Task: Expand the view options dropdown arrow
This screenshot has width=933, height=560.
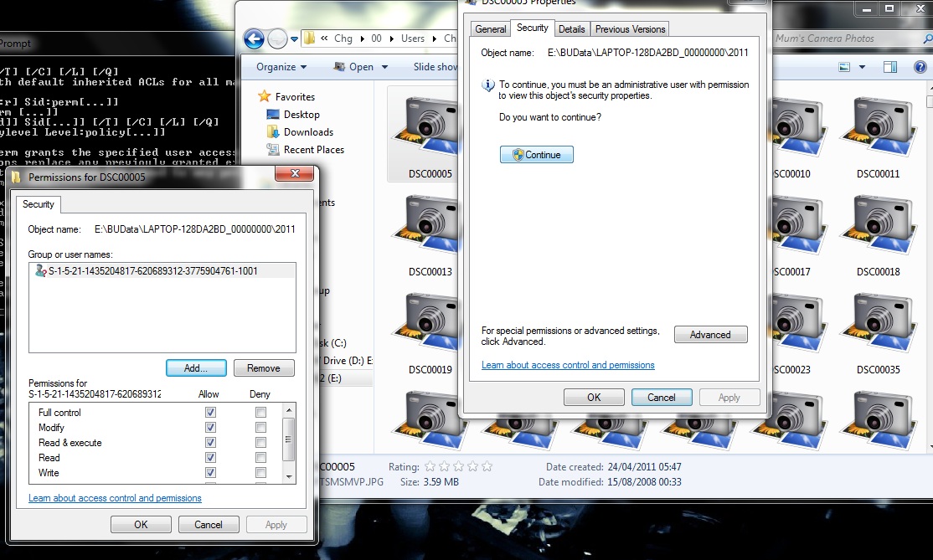Action: [x=862, y=67]
